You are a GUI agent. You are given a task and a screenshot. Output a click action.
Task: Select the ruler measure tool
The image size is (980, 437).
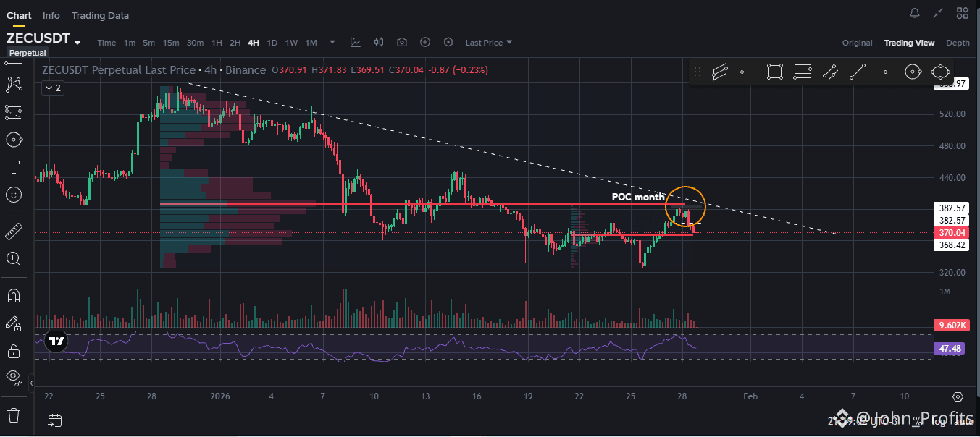click(x=13, y=232)
